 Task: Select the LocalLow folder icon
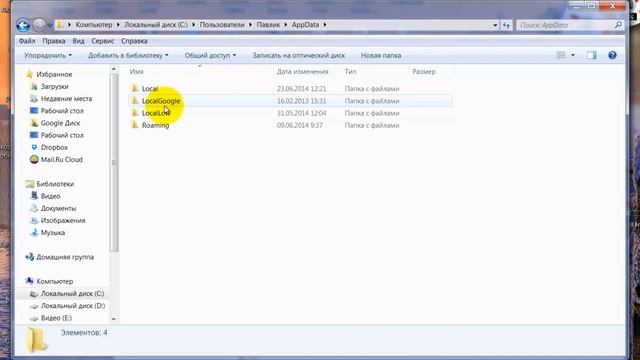pyautogui.click(x=135, y=113)
